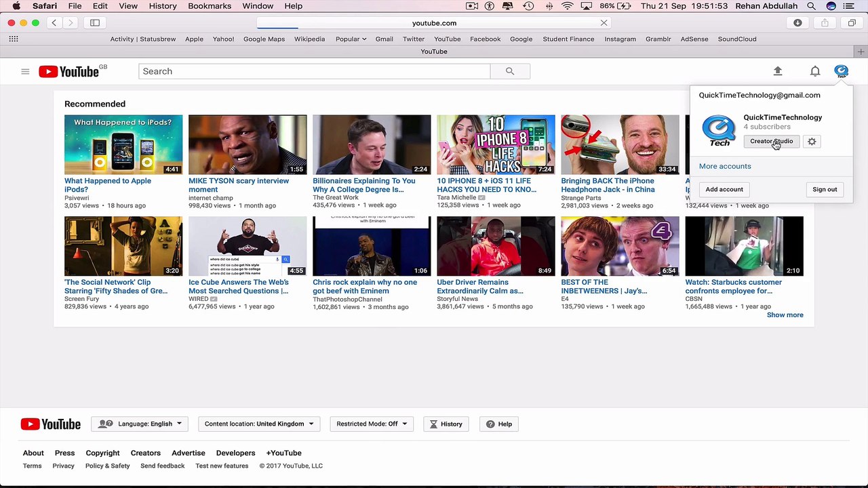This screenshot has height=488, width=868.
Task: Click the Test new features footer link
Action: (x=222, y=466)
